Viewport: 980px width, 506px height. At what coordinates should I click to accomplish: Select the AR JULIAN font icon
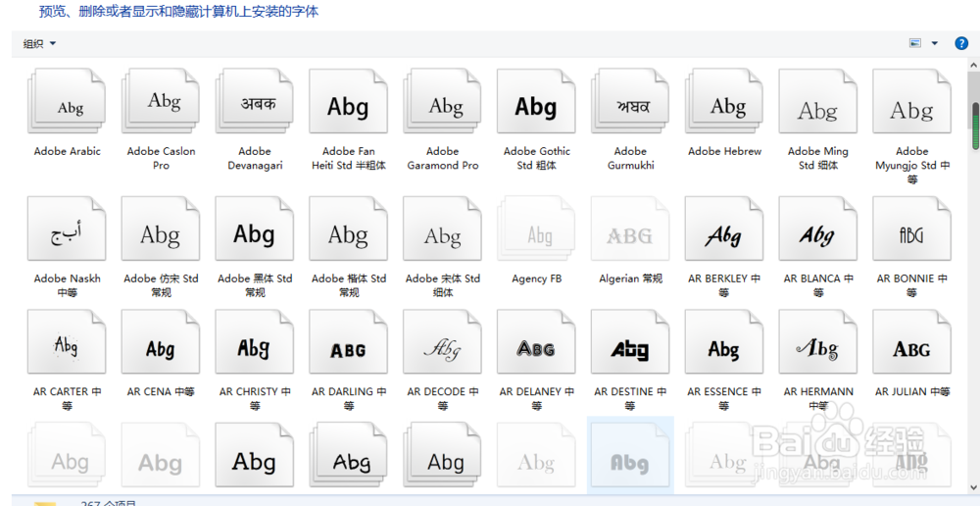911,342
